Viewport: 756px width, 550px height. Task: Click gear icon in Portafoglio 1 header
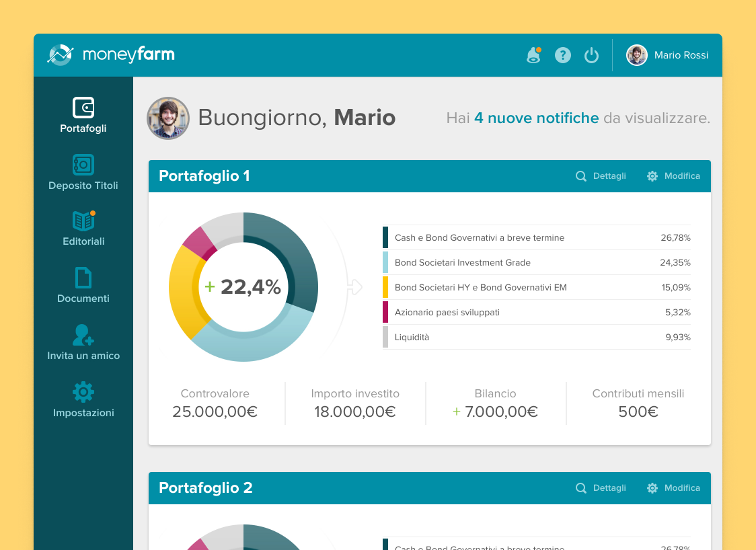coord(652,176)
